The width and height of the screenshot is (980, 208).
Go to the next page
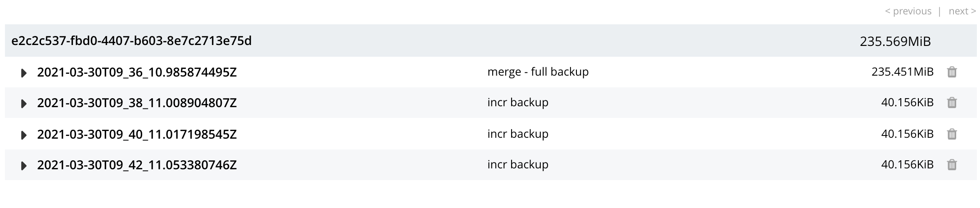pyautogui.click(x=962, y=11)
